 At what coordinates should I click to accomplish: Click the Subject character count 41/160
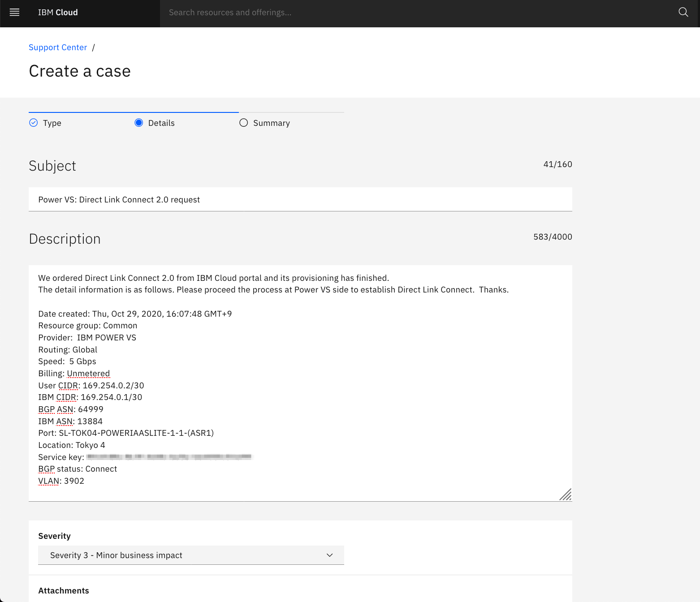pyautogui.click(x=557, y=164)
